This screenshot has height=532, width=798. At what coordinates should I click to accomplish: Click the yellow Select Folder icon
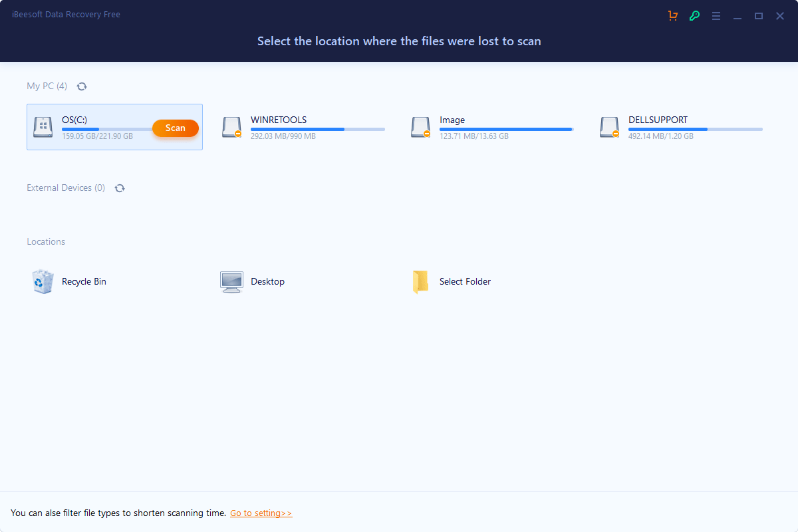pyautogui.click(x=420, y=281)
